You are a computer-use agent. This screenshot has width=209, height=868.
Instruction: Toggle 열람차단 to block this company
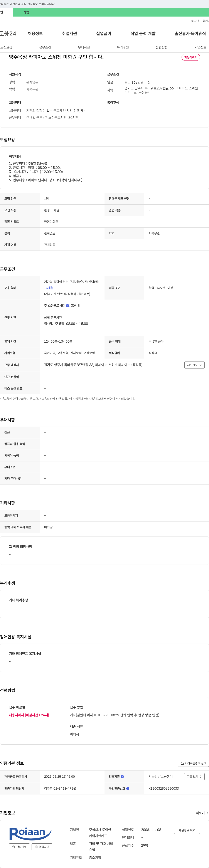click(42, 847)
